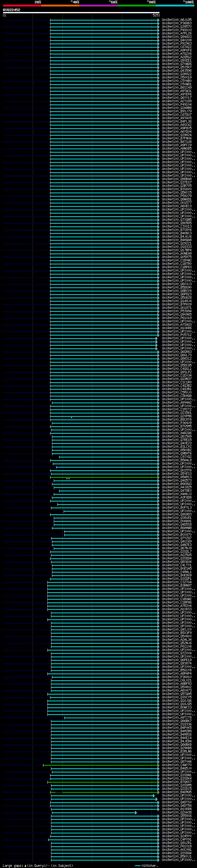The height and width of the screenshot is (868, 197).
Task: Select the UniRef100_C1BP86 label
Action: click(x=177, y=603)
